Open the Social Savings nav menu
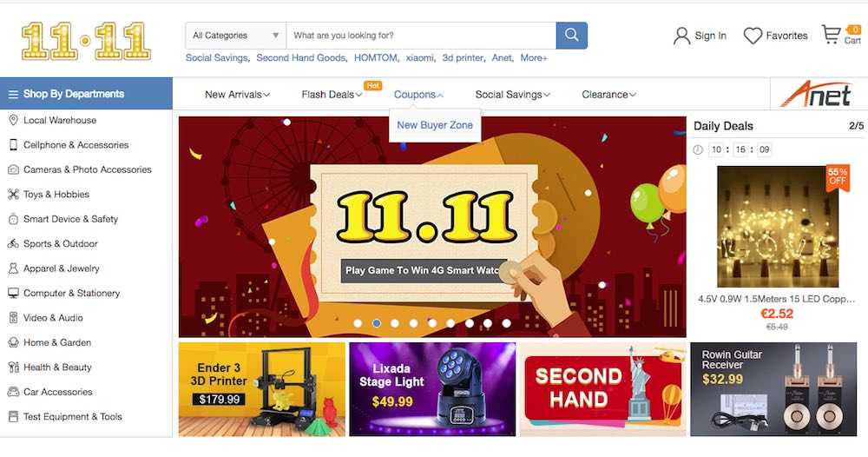 [x=513, y=95]
